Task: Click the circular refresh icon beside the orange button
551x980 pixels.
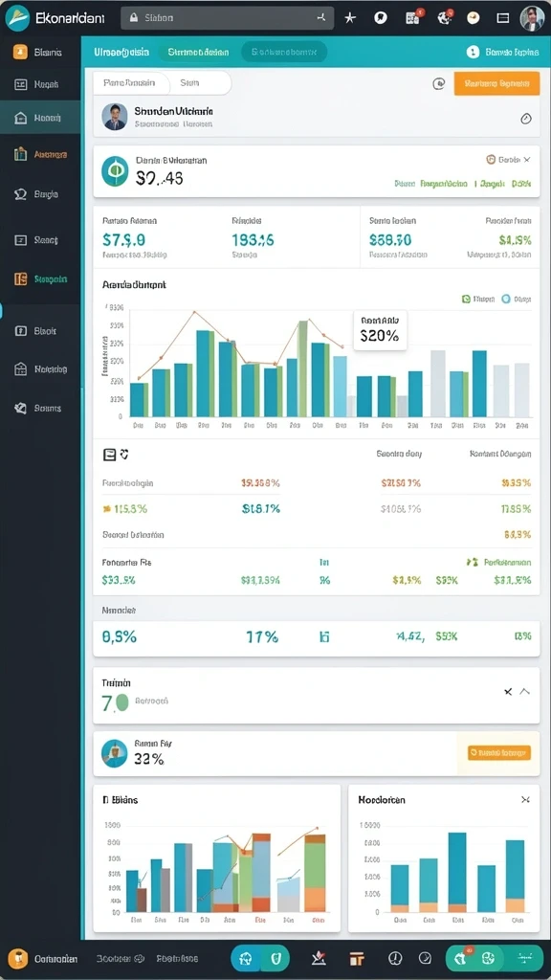Action: click(x=438, y=83)
